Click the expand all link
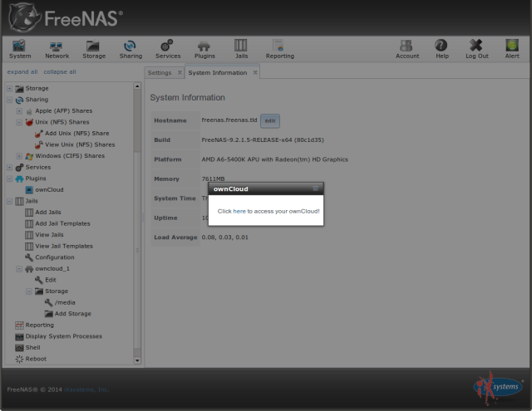 [x=22, y=72]
